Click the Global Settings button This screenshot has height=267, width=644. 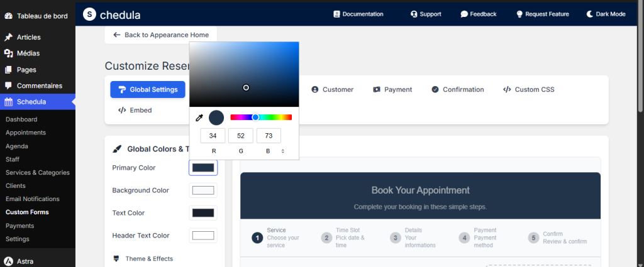148,89
